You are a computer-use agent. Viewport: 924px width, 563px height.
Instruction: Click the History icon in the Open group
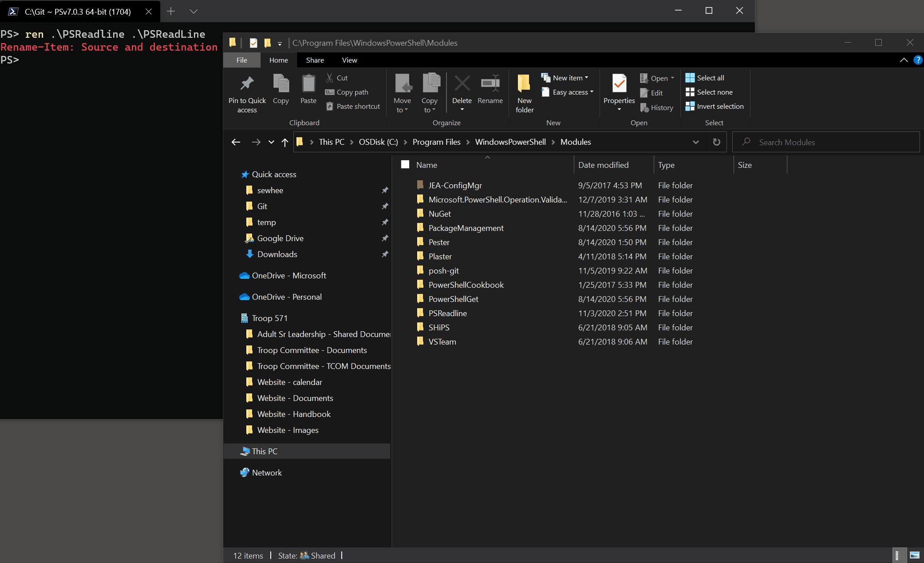point(657,107)
